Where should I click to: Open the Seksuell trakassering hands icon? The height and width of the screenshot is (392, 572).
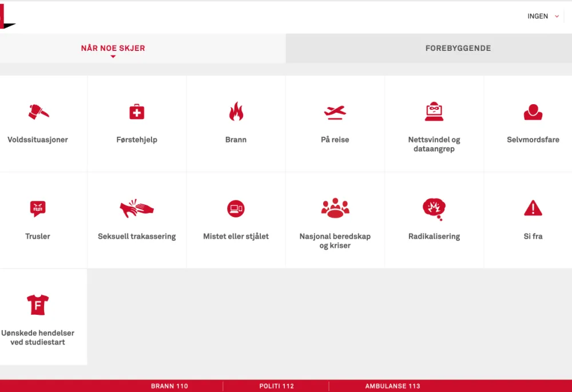(x=137, y=208)
